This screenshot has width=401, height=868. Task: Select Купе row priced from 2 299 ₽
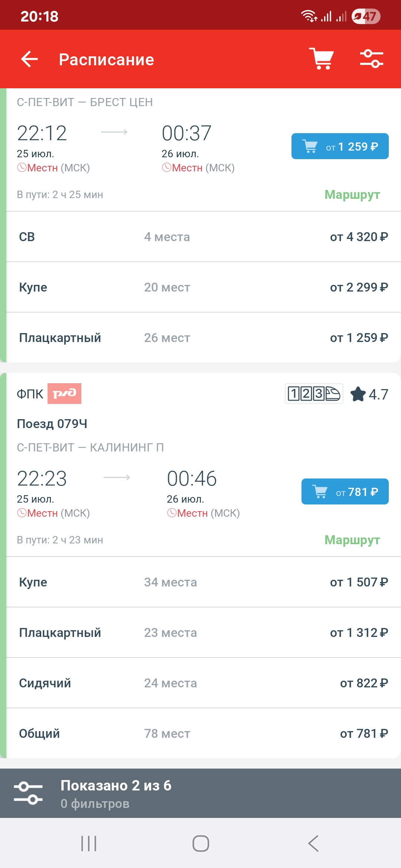coord(203,287)
